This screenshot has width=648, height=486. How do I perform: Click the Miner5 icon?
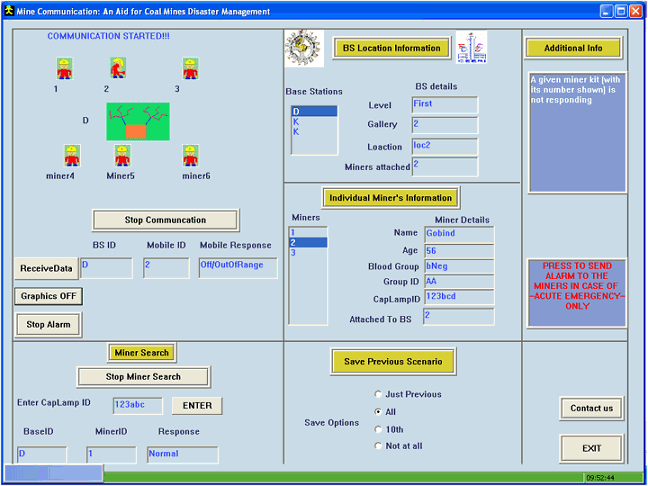(122, 155)
